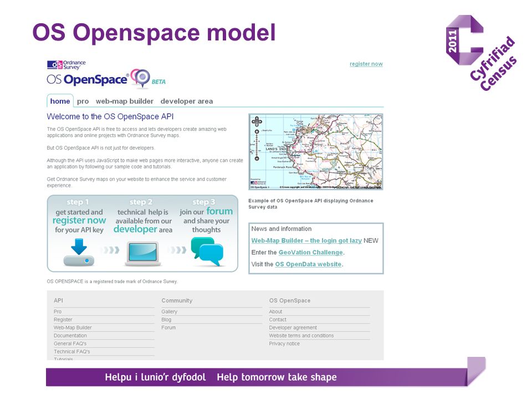
Task: Click the OS OpenSpace pin logo
Action: 140,78
